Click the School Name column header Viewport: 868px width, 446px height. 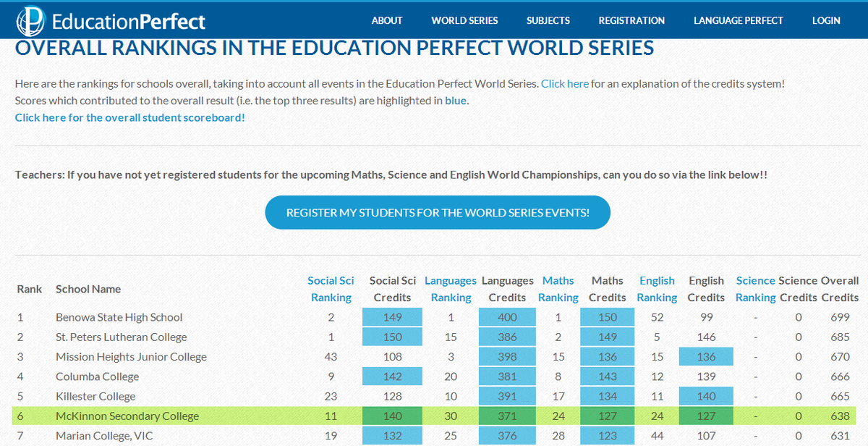pos(88,289)
